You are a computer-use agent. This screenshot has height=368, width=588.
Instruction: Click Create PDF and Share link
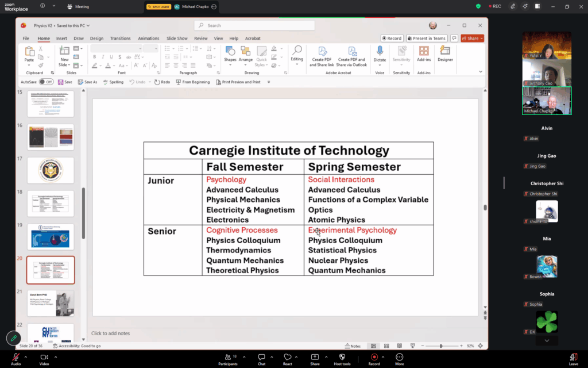click(x=322, y=55)
